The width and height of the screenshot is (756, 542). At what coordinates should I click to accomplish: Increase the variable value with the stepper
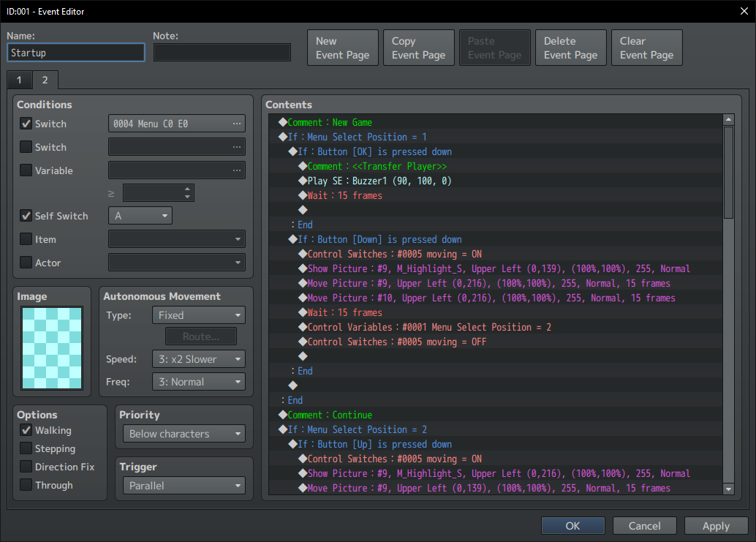pyautogui.click(x=188, y=189)
